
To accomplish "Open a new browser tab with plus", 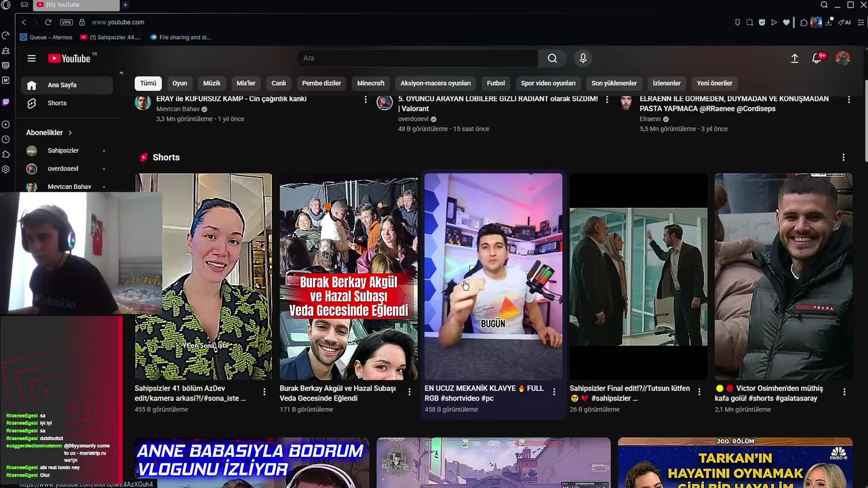I will click(125, 5).
